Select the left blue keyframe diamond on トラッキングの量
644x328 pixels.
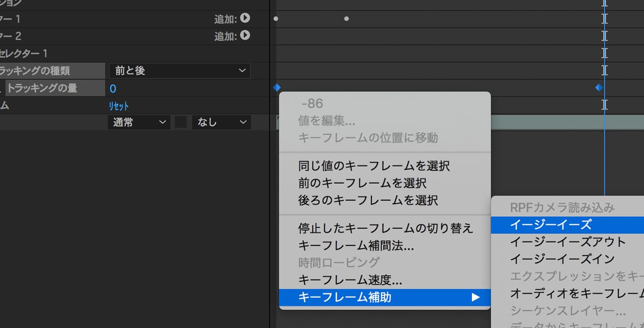[276, 88]
